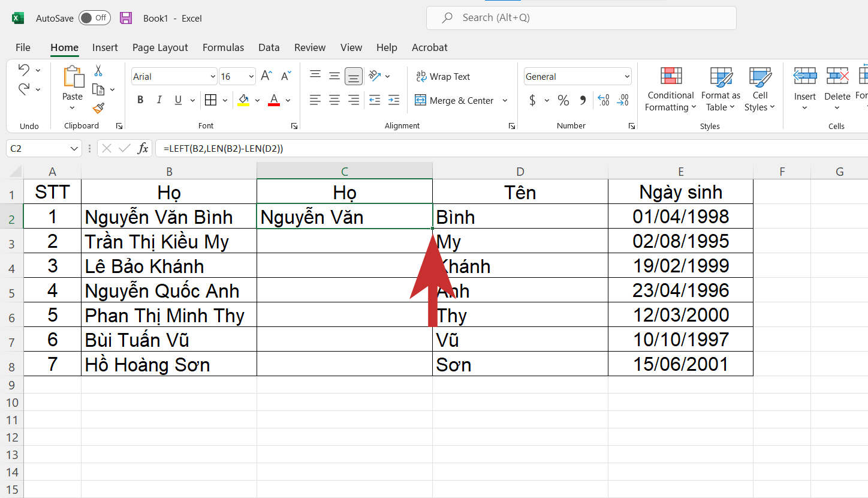Click Align Right icon
Image resolution: width=868 pixels, height=498 pixels.
pyautogui.click(x=354, y=100)
